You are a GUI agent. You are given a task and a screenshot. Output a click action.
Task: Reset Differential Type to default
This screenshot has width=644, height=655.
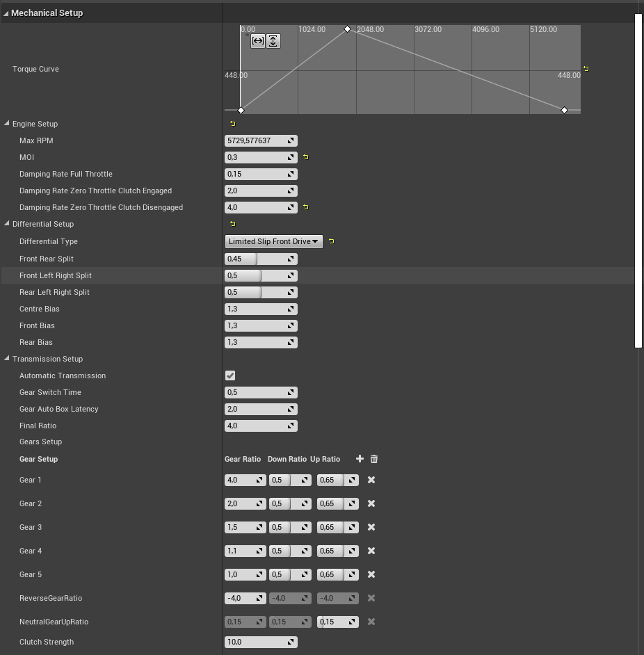click(x=332, y=241)
